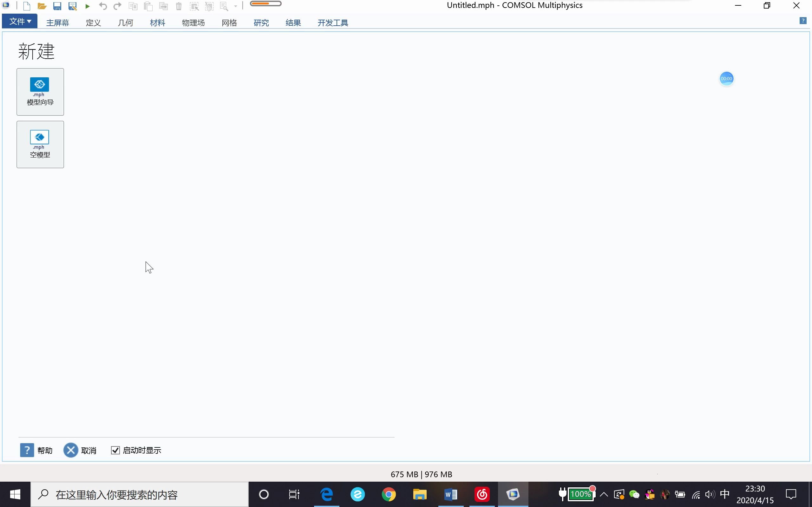Click the 帮助 help button
Image resolution: width=812 pixels, height=507 pixels.
point(36,450)
